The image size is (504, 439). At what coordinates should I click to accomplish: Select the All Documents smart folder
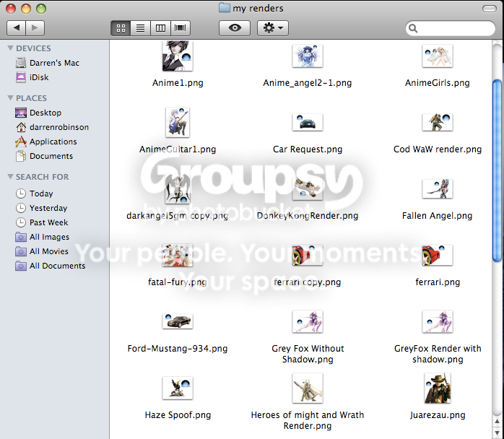[x=50, y=266]
